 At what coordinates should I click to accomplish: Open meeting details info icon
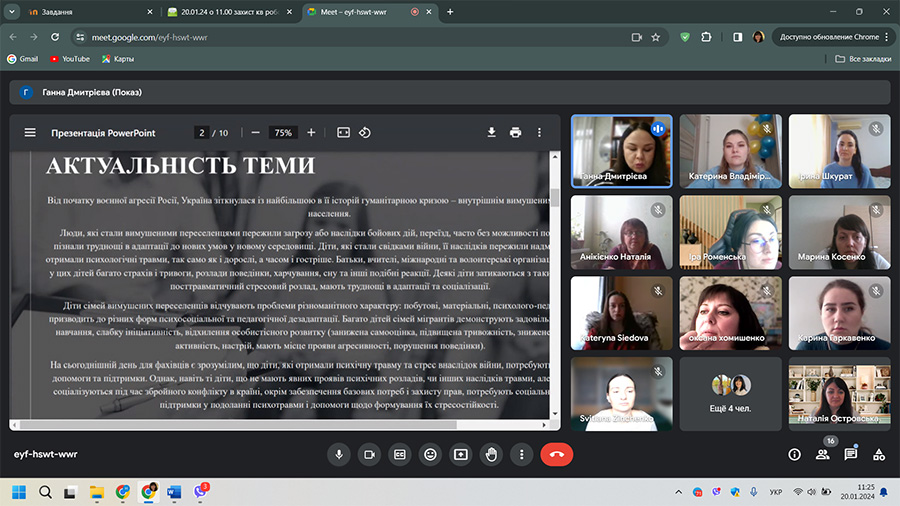pyautogui.click(x=794, y=454)
